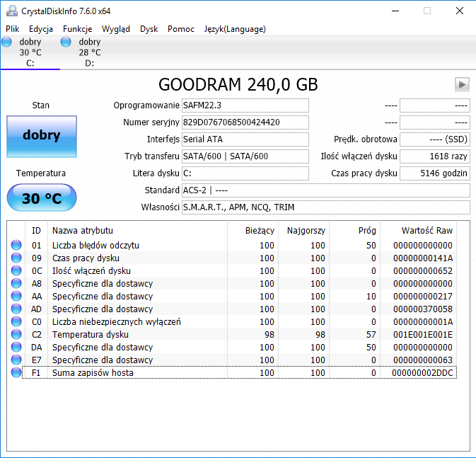
Task: Click the Numer seryjny field
Action: [x=245, y=122]
